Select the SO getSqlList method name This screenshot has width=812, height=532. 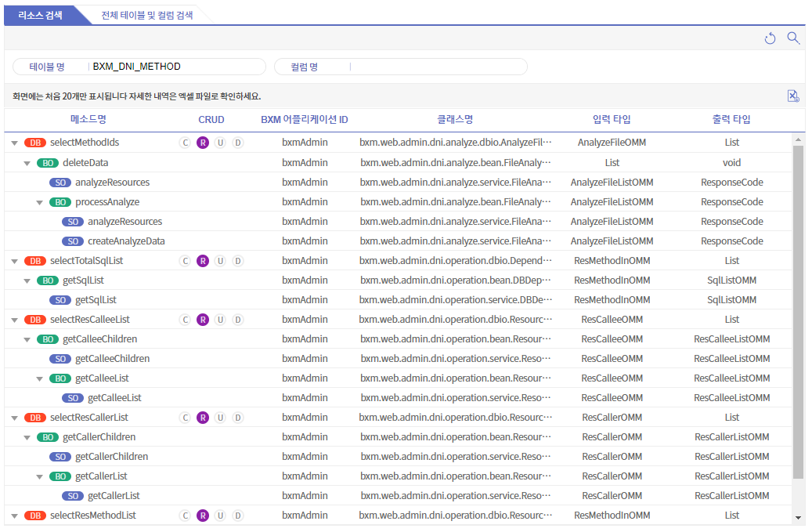point(96,300)
